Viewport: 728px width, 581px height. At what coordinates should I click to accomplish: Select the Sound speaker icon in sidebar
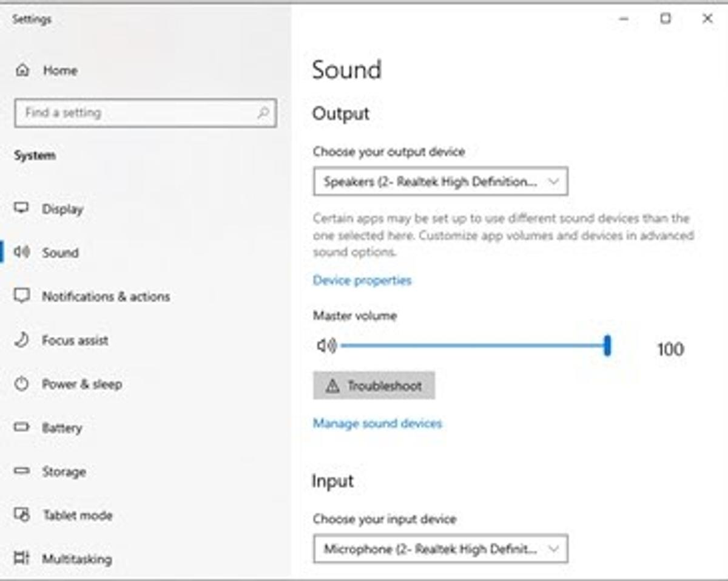pos(24,253)
